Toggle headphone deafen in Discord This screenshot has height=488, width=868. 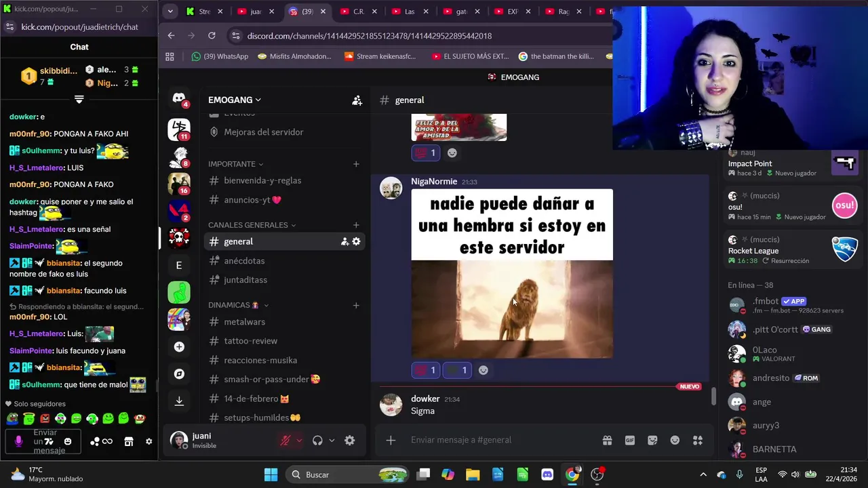[x=317, y=441]
